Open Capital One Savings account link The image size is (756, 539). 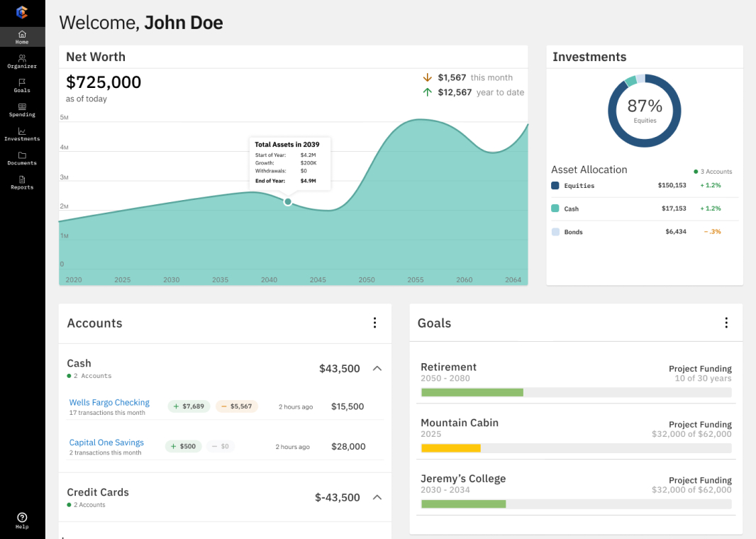coord(106,443)
